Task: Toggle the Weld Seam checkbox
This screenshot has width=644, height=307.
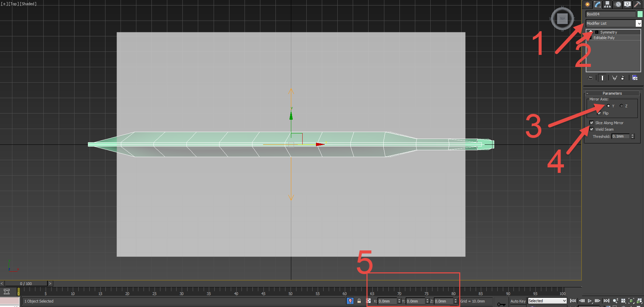Action: (591, 129)
